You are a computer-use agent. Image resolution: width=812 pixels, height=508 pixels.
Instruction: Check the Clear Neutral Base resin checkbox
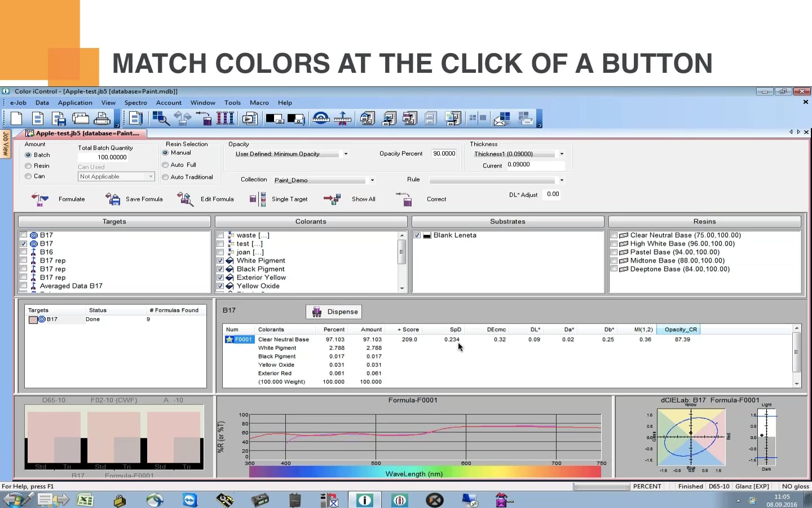[x=614, y=235]
